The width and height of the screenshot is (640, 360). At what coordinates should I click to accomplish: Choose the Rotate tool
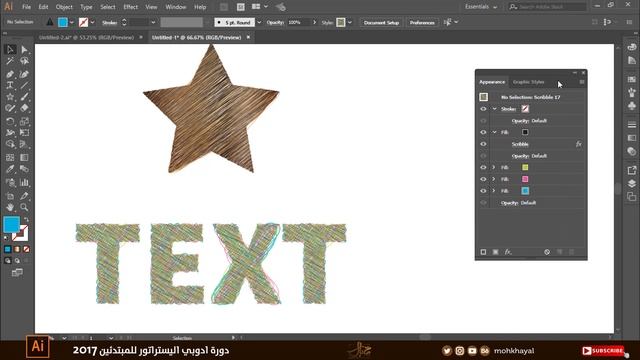pyautogui.click(x=10, y=121)
